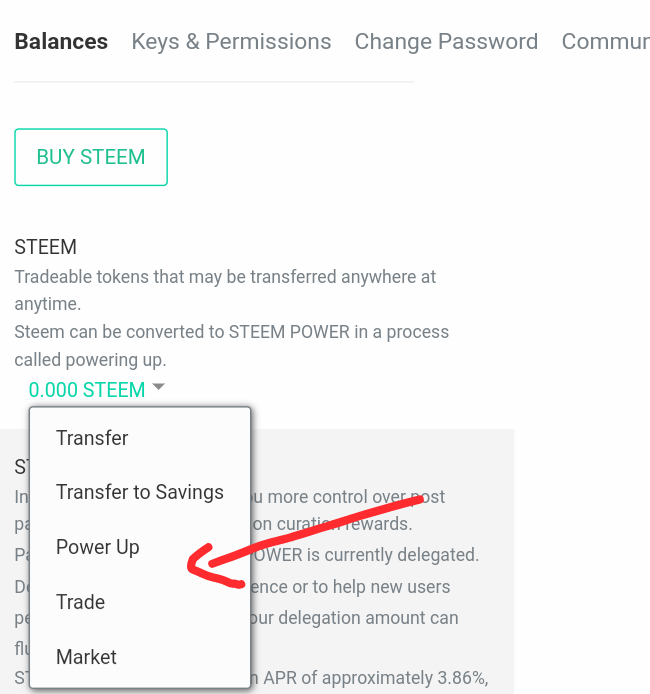This screenshot has height=694, width=650.
Task: Choose Transfer from the dropdown menu
Action: click(x=92, y=438)
